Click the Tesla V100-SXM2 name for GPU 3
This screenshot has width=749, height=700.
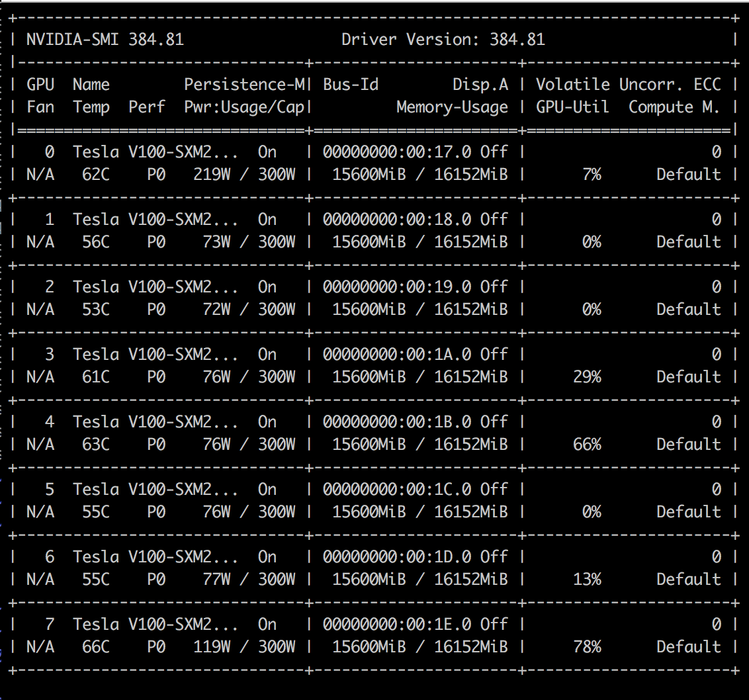click(x=155, y=355)
